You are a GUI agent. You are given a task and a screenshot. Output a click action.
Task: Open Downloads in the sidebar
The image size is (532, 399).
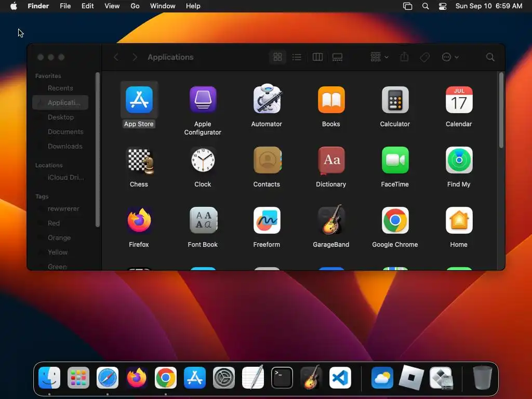[x=60, y=146]
